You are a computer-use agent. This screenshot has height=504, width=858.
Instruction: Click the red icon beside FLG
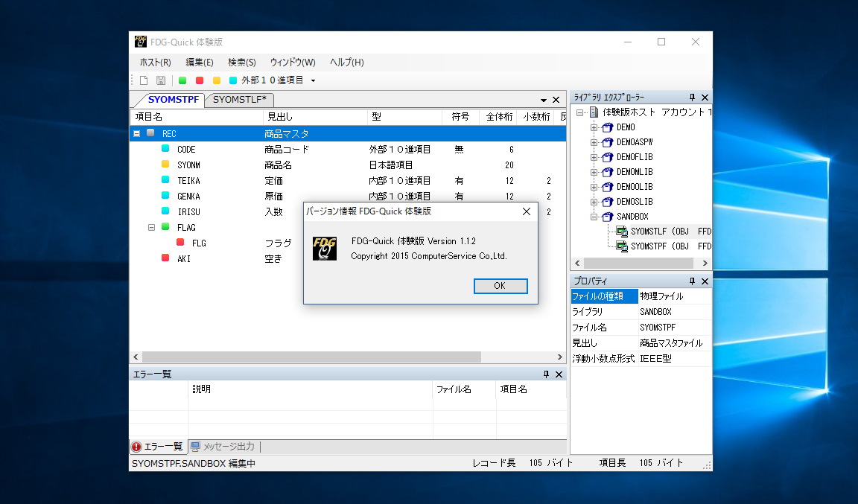(180, 242)
